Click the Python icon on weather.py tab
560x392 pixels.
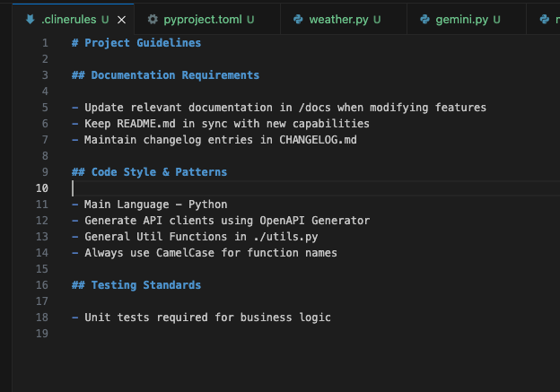[297, 19]
